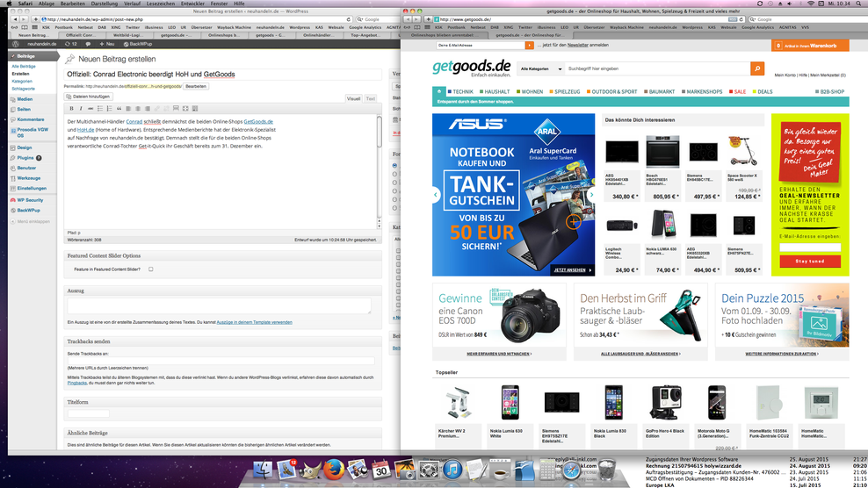Select the 'Weltbild-Logi...' Safari tab
Screen dimensions: 868x488
point(128,35)
